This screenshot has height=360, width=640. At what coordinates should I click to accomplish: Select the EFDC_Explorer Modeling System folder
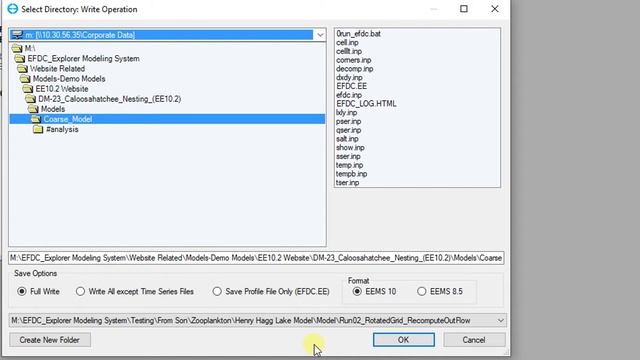84,59
